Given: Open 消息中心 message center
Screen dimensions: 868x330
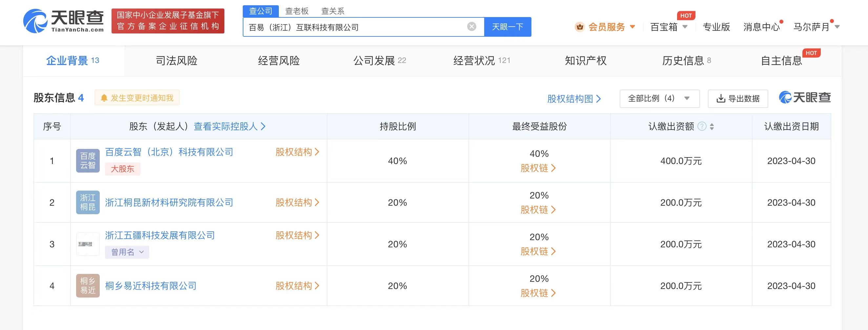Looking at the screenshot, I should (x=762, y=27).
